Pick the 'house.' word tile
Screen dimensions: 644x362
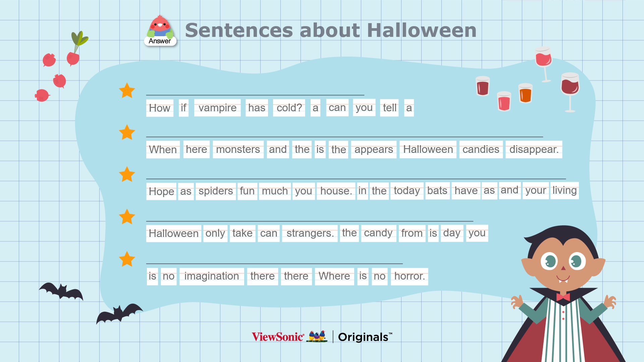336,191
